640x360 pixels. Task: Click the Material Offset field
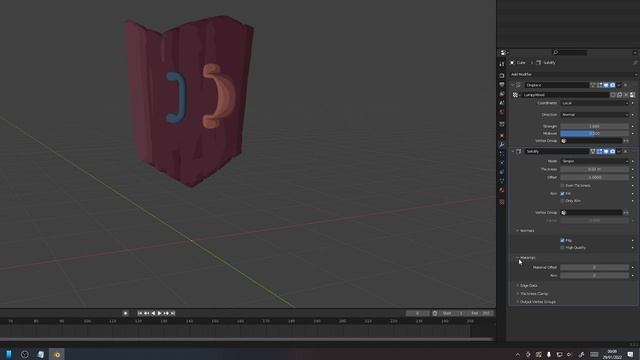[594, 267]
